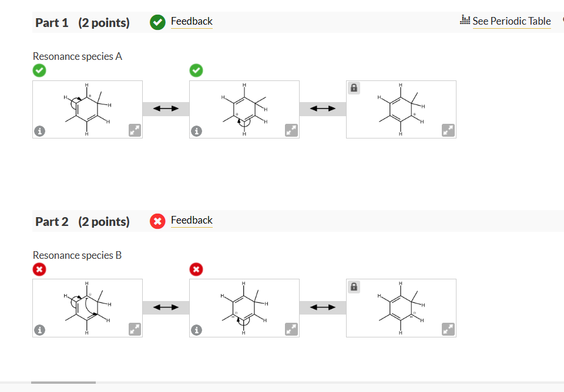Open the Part 1 Feedback link

click(192, 22)
